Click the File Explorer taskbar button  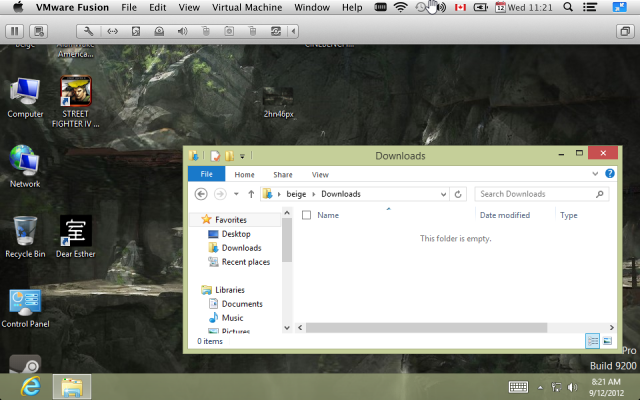click(x=72, y=387)
